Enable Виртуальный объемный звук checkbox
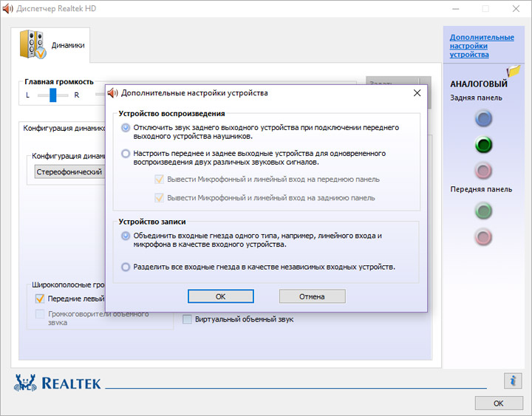This screenshot has width=532, height=416. click(x=187, y=319)
